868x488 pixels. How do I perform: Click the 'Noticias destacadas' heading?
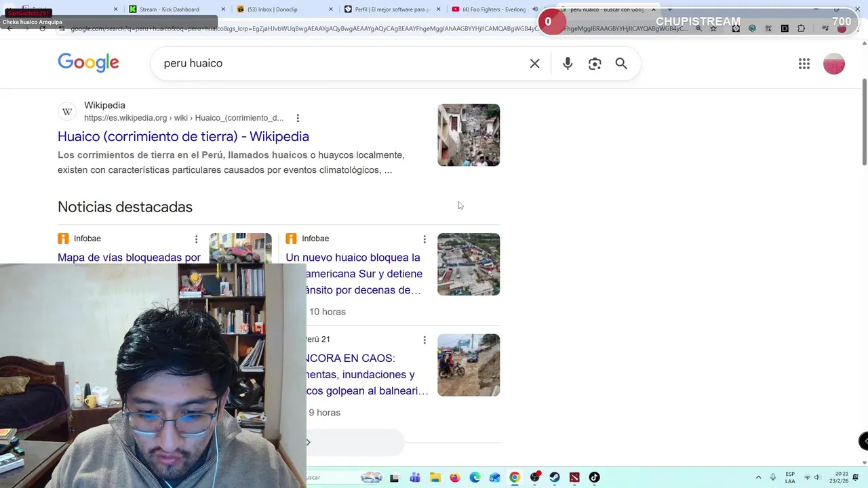125,207
